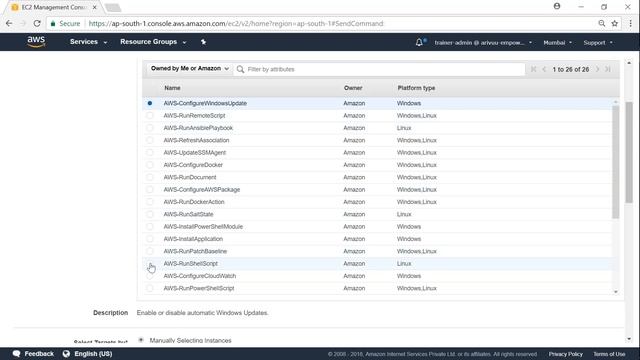Open the Privacy Policy link
The height and width of the screenshot is (360, 640).
pos(565,354)
